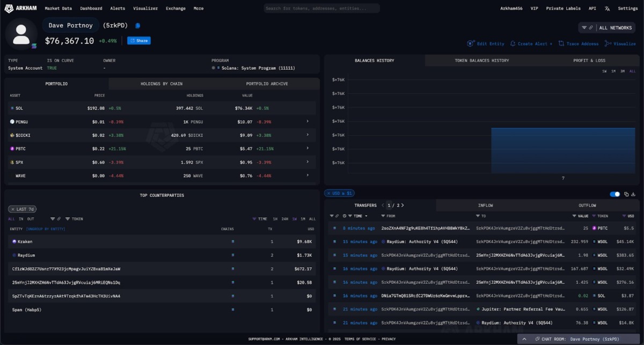Click the Arkham logo in header

pyautogui.click(x=20, y=9)
